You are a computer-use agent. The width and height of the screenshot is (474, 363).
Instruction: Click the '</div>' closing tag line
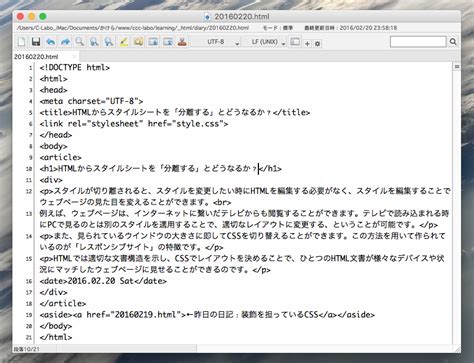(x=53, y=292)
